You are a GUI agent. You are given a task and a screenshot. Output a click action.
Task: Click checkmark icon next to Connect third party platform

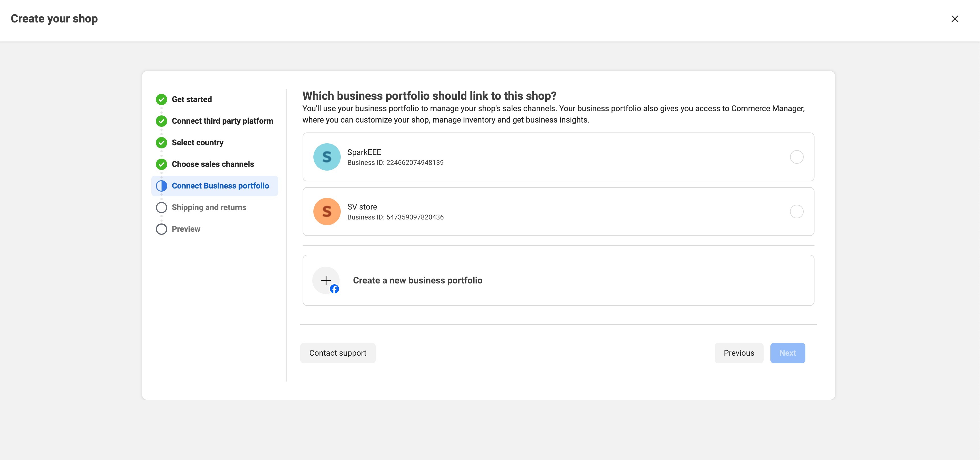click(161, 121)
